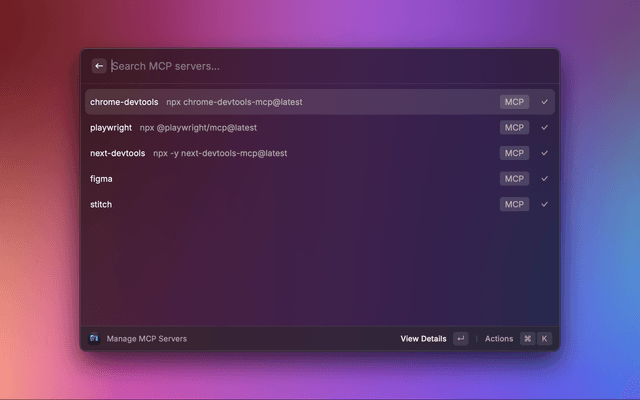Toggle the chrome-devtools checkmark
Viewport: 640px width, 400px height.
click(545, 102)
